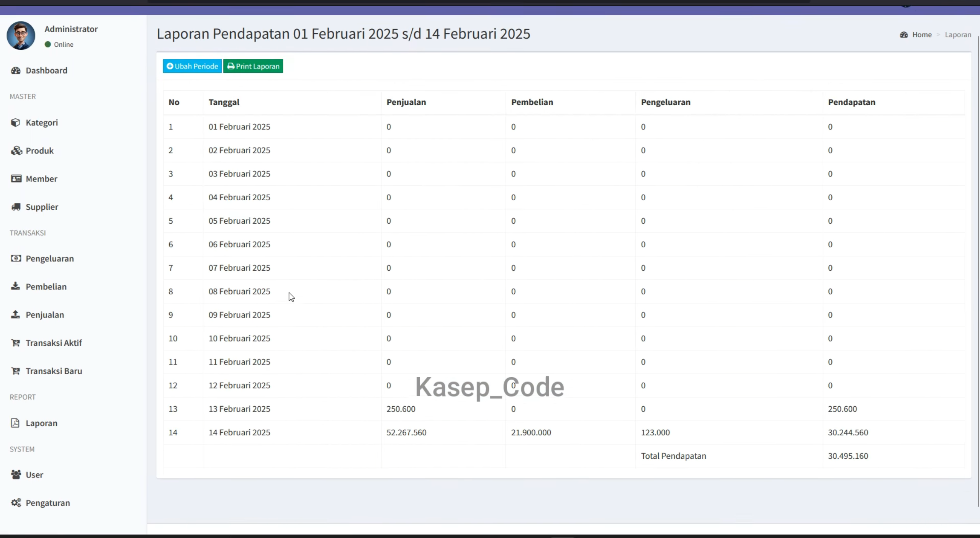
Task: Click the Pengeluaran money icon
Action: pyautogui.click(x=16, y=258)
